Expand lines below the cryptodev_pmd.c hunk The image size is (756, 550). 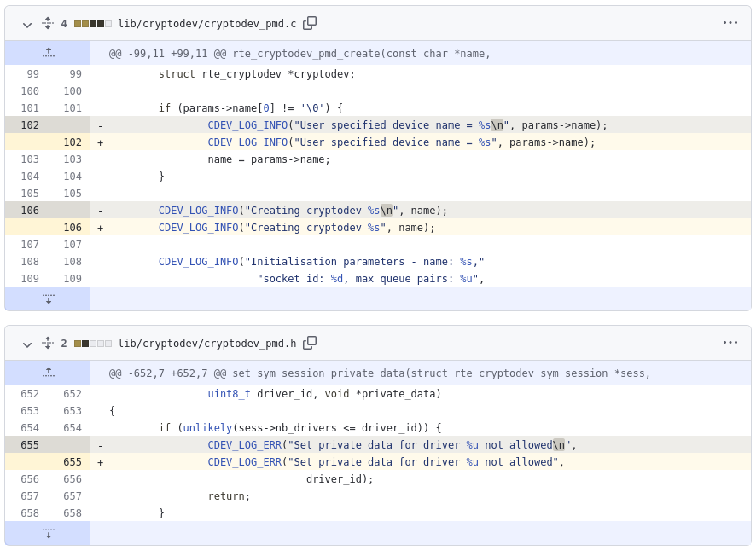pyautogui.click(x=48, y=298)
